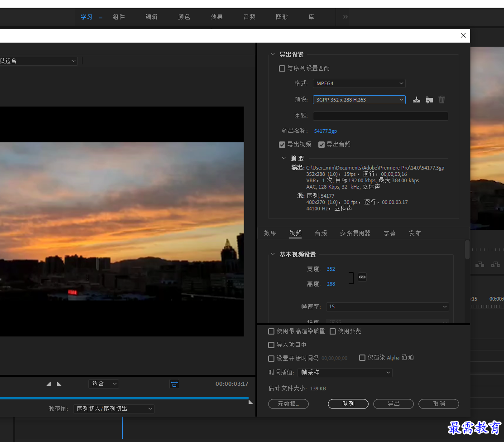This screenshot has width=504, height=442.
Task: Click the blue preview timeline bar
Action: click(124, 398)
